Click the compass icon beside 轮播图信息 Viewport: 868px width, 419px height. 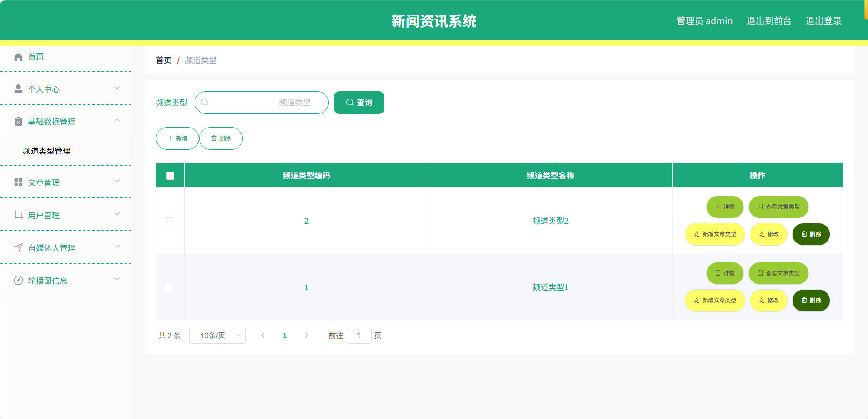[18, 281]
